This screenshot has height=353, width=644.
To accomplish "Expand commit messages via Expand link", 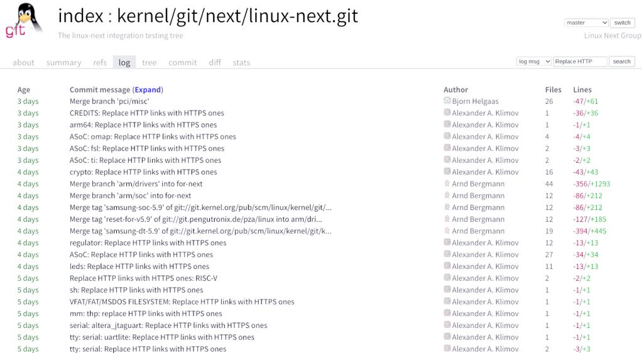I will point(148,89).
